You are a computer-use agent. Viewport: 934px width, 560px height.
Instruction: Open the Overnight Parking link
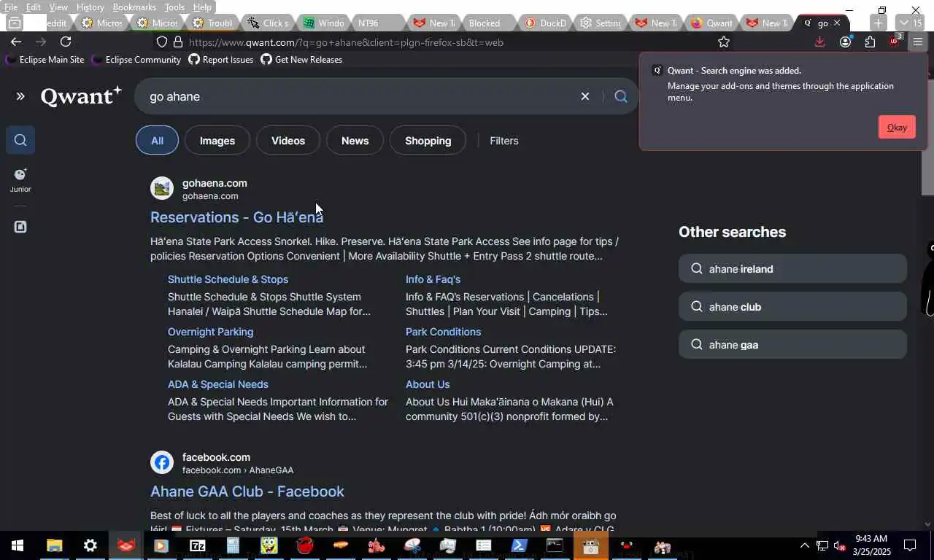(210, 332)
